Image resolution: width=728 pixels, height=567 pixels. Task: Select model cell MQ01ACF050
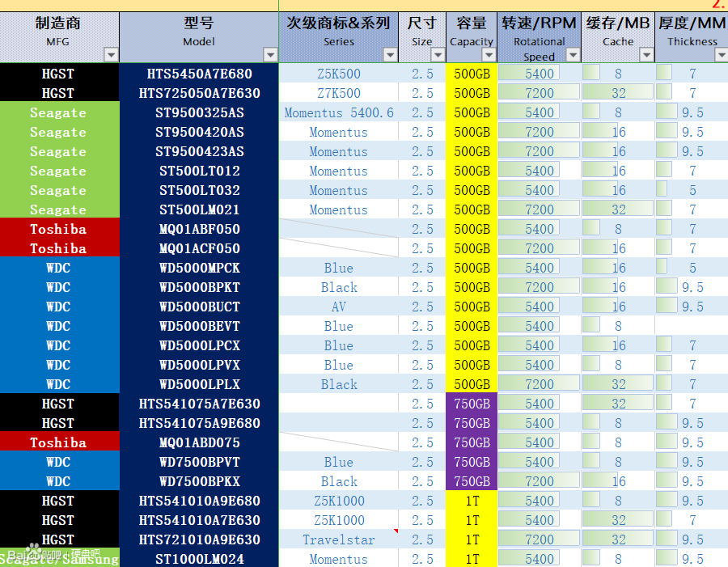pyautogui.click(x=199, y=248)
